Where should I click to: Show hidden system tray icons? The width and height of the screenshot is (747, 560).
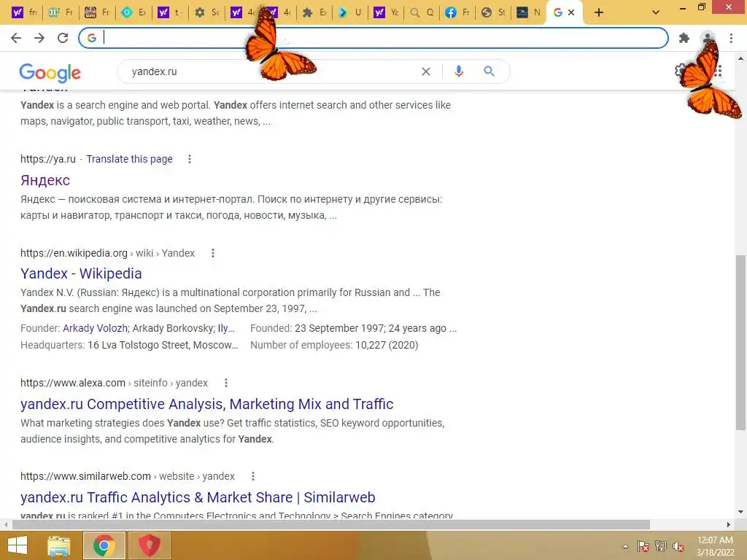pos(625,546)
